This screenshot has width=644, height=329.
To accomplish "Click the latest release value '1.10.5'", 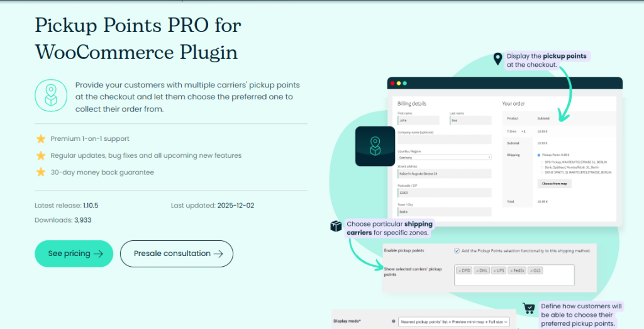I will [91, 205].
